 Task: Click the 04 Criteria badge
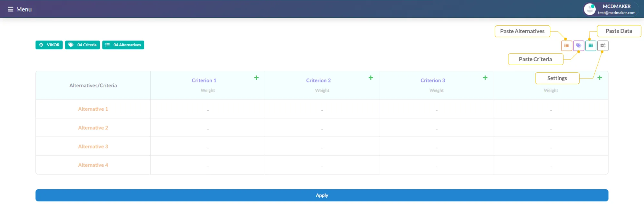(x=82, y=45)
